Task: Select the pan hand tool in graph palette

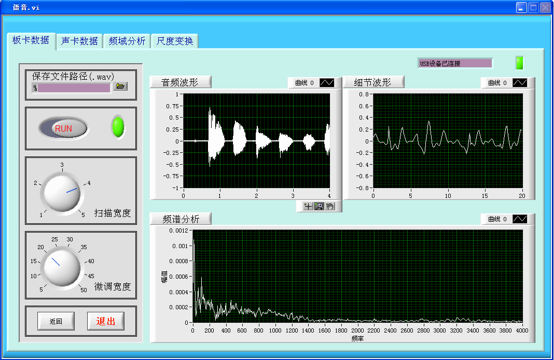Action: pyautogui.click(x=330, y=206)
